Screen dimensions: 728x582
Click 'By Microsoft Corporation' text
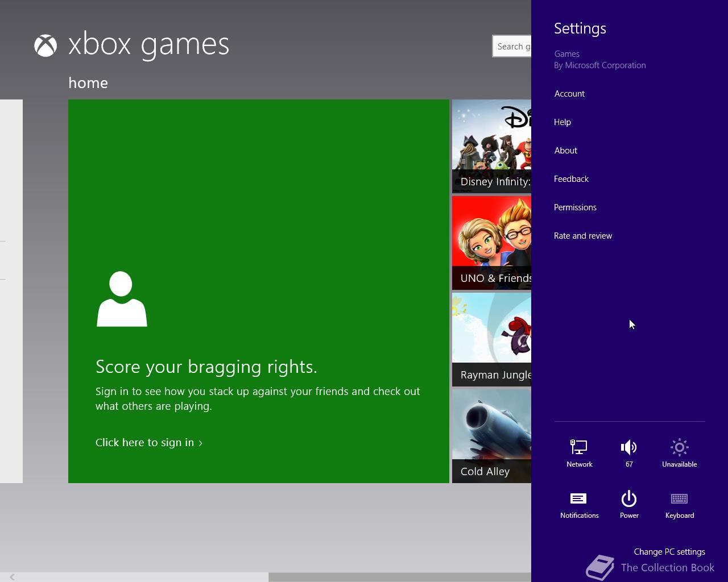(x=600, y=65)
